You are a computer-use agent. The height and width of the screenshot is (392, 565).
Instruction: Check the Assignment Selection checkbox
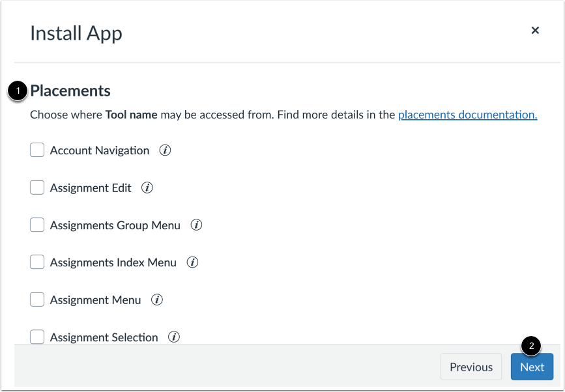pyautogui.click(x=37, y=337)
